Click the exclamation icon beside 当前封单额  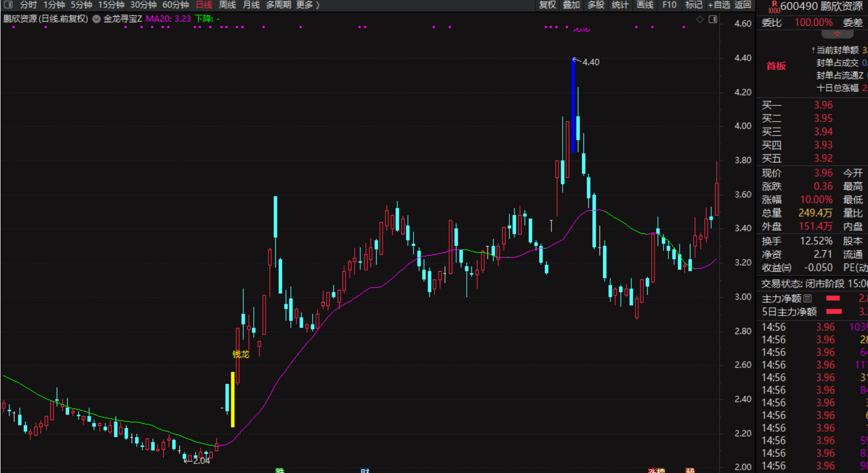coord(813,50)
